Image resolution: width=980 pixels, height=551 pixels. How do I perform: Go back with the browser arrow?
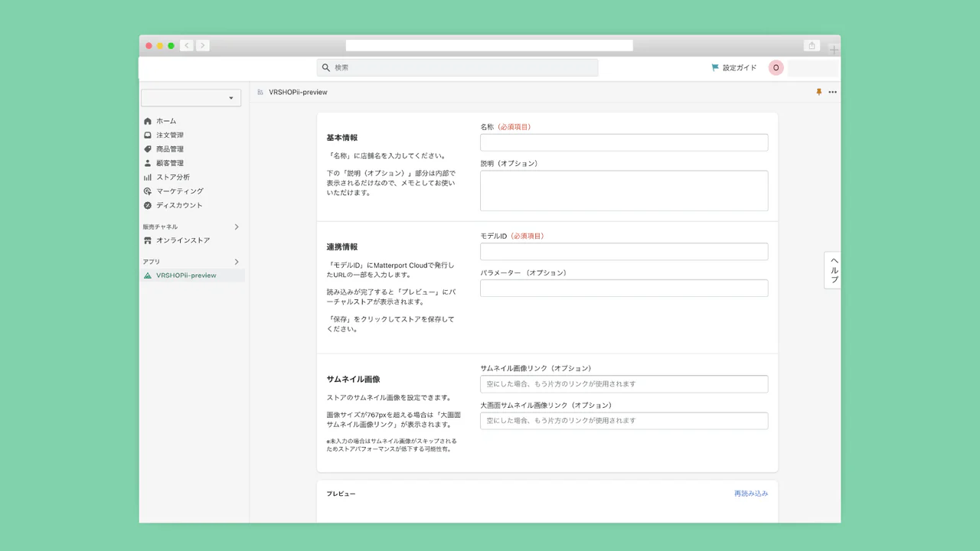[x=187, y=46]
